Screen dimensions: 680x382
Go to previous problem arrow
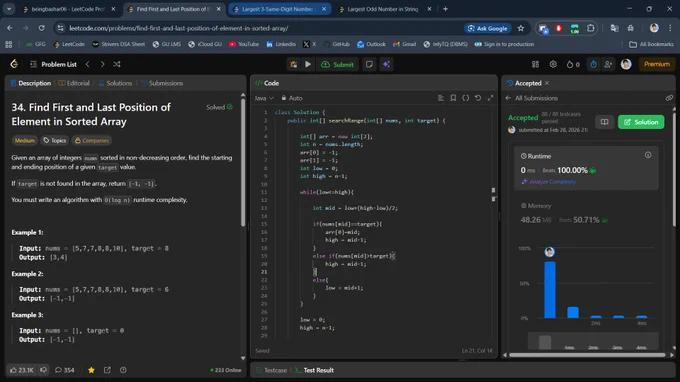(x=88, y=64)
